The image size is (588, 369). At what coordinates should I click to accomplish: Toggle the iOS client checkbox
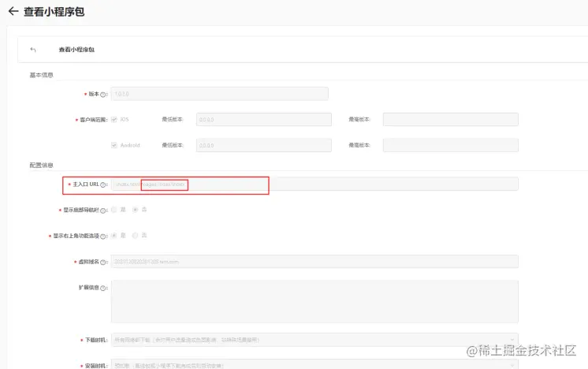click(x=114, y=120)
